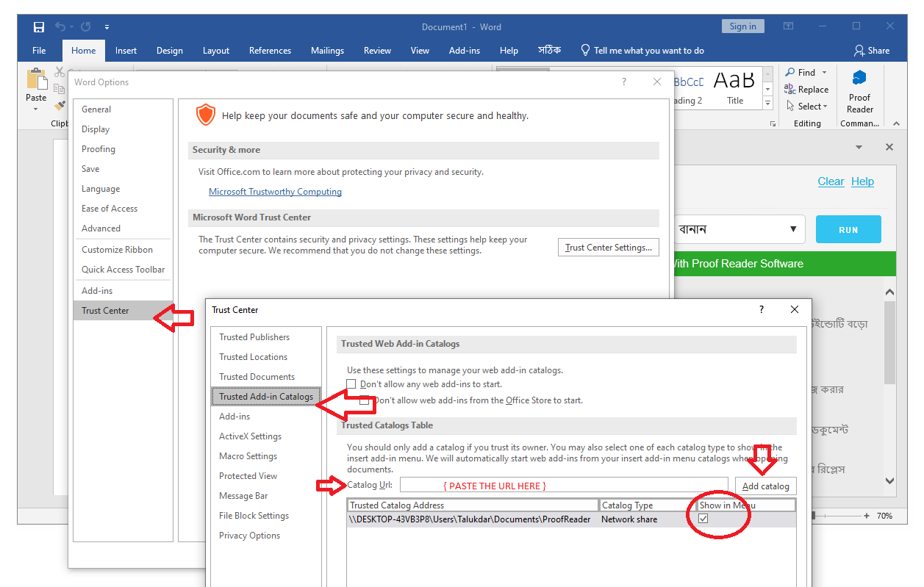This screenshot has height=587, width=924.
Task: Select the Replace icon in Editing group
Action: point(806,89)
